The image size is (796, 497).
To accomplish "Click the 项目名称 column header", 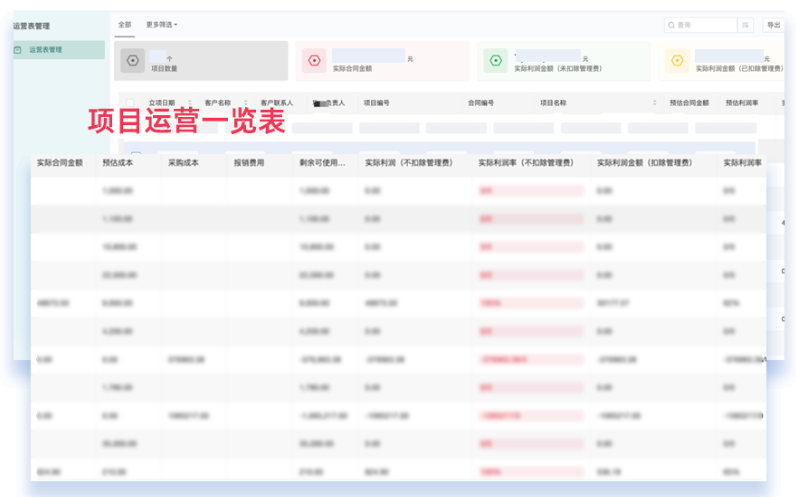I will 553,103.
